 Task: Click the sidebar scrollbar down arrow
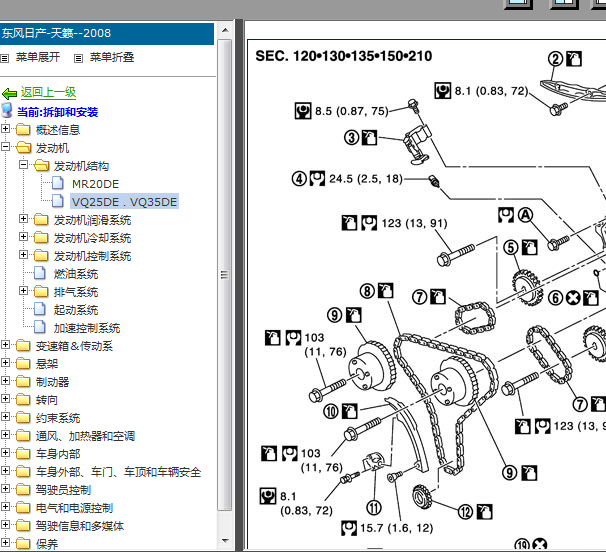point(225,541)
